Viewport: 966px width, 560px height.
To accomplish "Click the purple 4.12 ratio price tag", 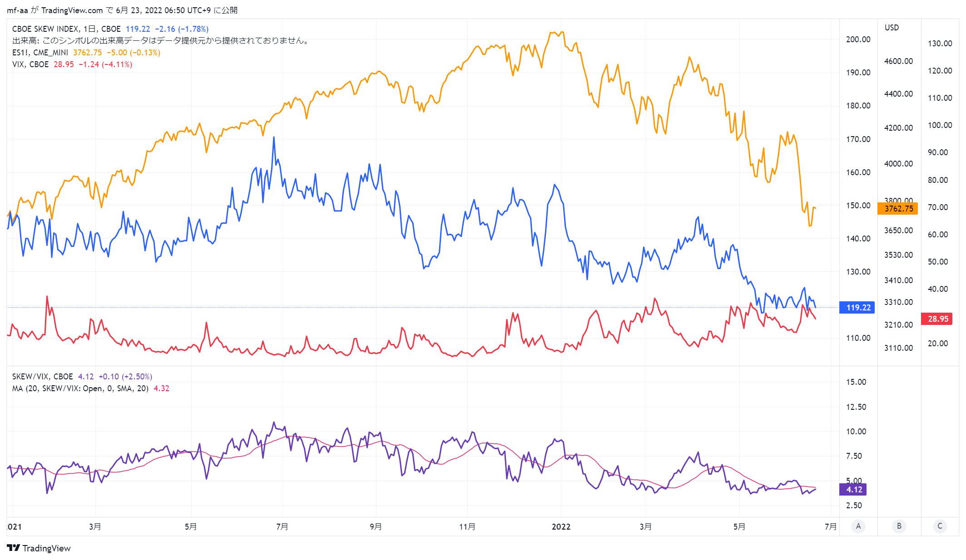I will tap(853, 489).
